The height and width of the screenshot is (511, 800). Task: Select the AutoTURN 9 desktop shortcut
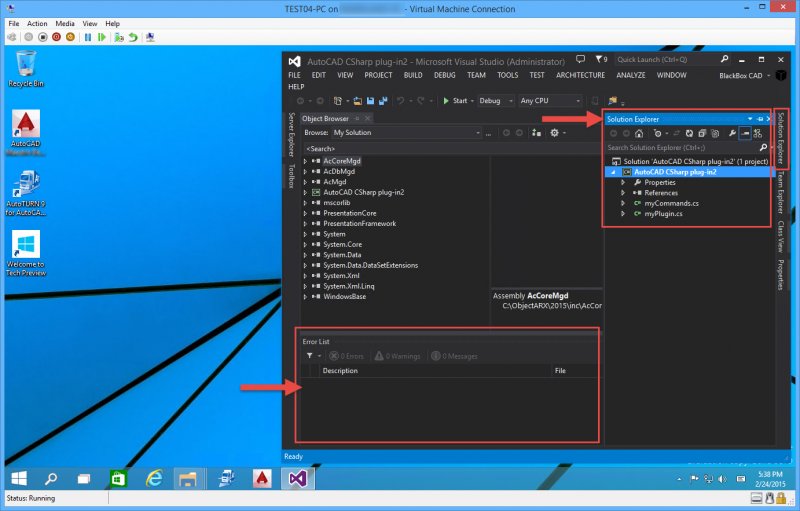pos(26,193)
